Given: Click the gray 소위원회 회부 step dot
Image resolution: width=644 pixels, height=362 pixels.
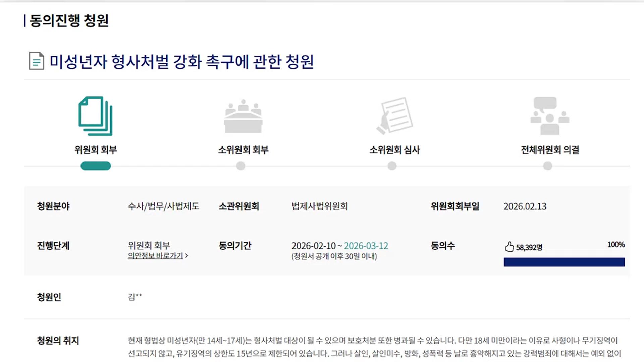Looking at the screenshot, I should click(240, 166).
